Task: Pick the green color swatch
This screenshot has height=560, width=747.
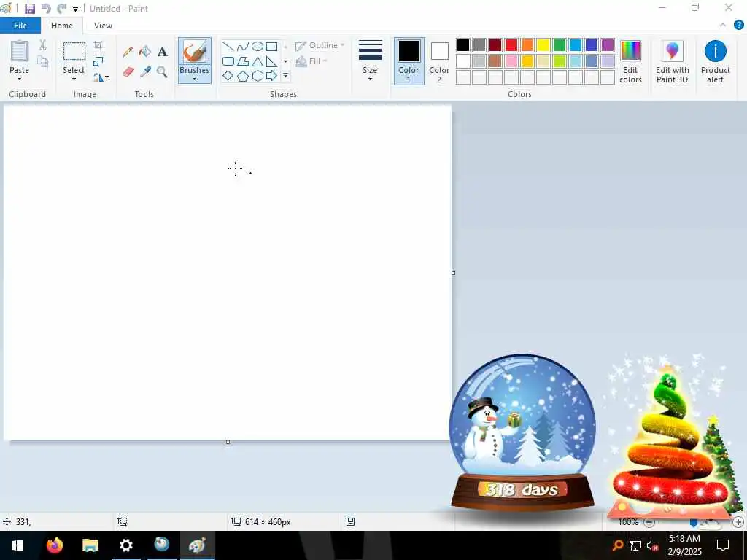Action: (560, 45)
